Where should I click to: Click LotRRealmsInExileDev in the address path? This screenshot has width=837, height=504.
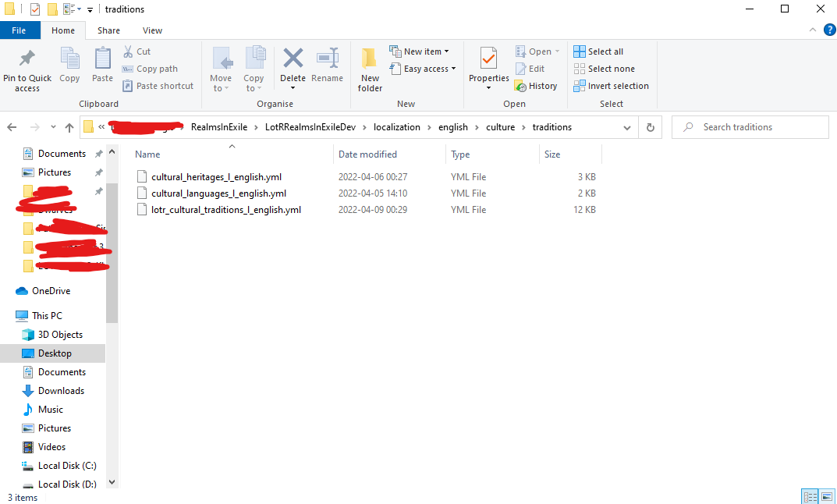[x=310, y=127]
